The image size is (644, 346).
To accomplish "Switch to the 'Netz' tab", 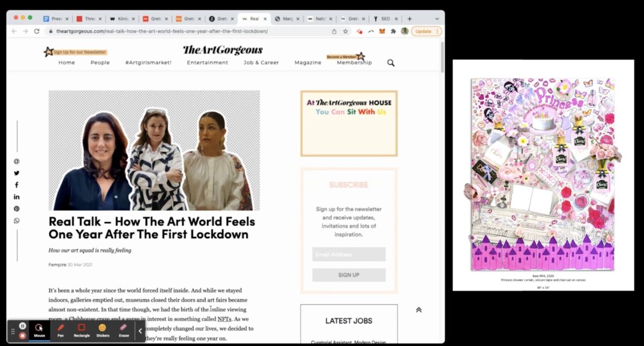I will coord(320,19).
